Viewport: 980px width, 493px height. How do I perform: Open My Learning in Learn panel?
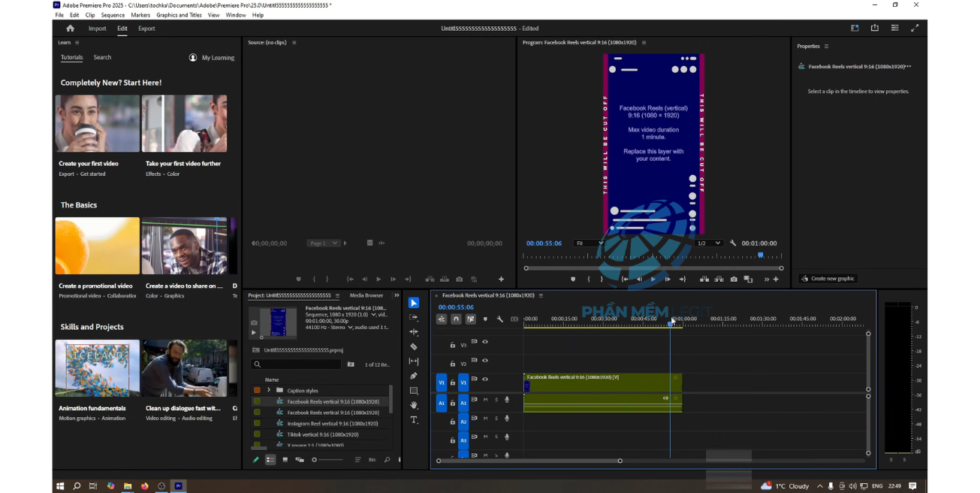click(x=212, y=58)
